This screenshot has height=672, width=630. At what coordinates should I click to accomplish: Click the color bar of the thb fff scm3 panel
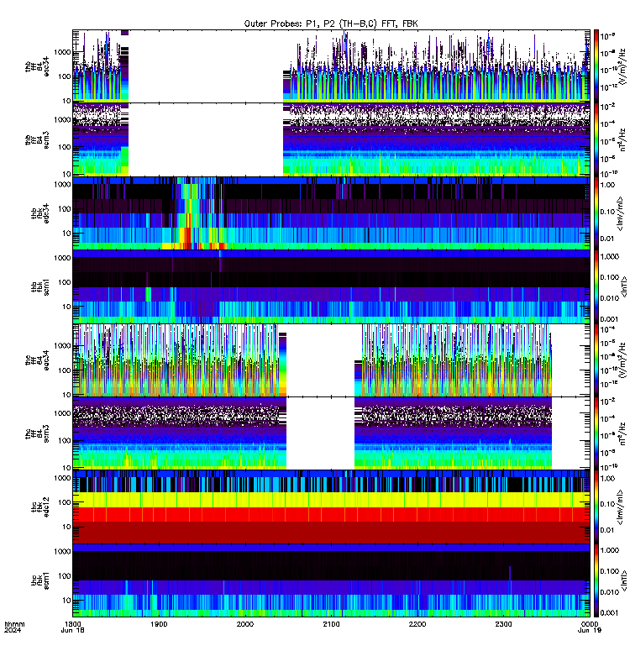click(596, 139)
